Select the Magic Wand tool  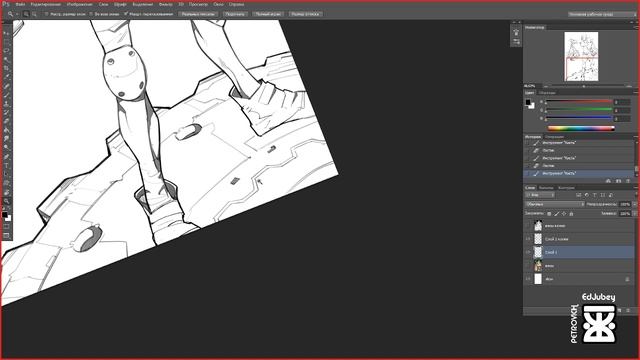pyautogui.click(x=6, y=60)
